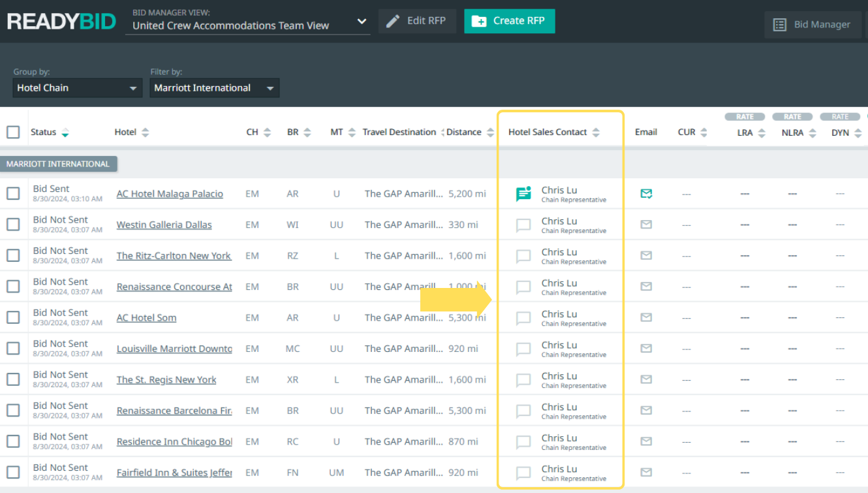Click email envelope for St. Regis New York
This screenshot has height=493, width=868.
(646, 379)
